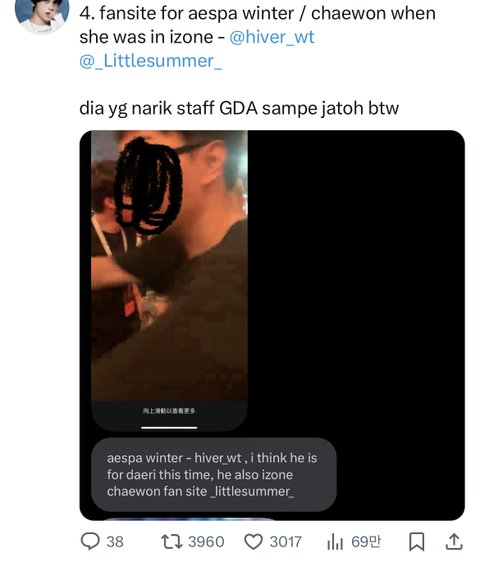This screenshot has width=480, height=562.
Task: Click tweet text 'fansite for aespa winter'
Action: pos(196,14)
